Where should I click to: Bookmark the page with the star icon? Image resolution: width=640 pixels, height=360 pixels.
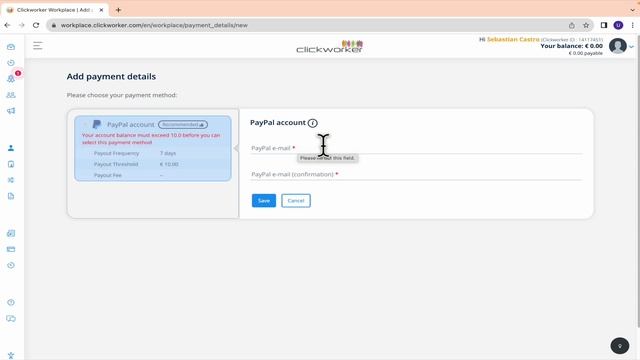click(586, 25)
